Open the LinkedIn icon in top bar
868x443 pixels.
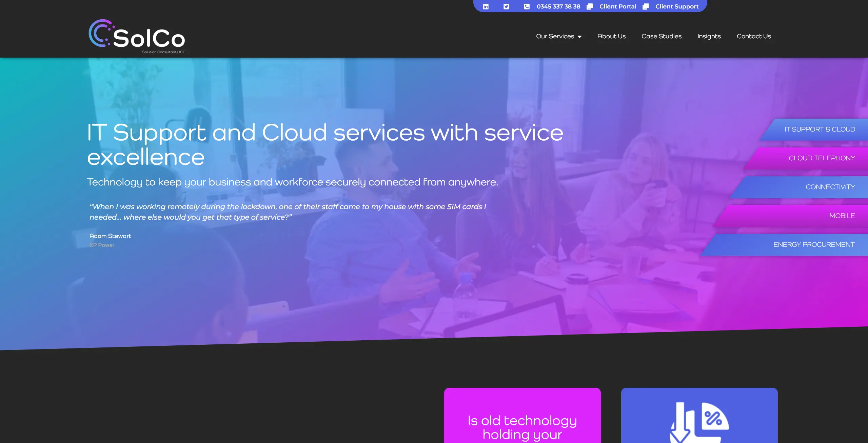[486, 6]
